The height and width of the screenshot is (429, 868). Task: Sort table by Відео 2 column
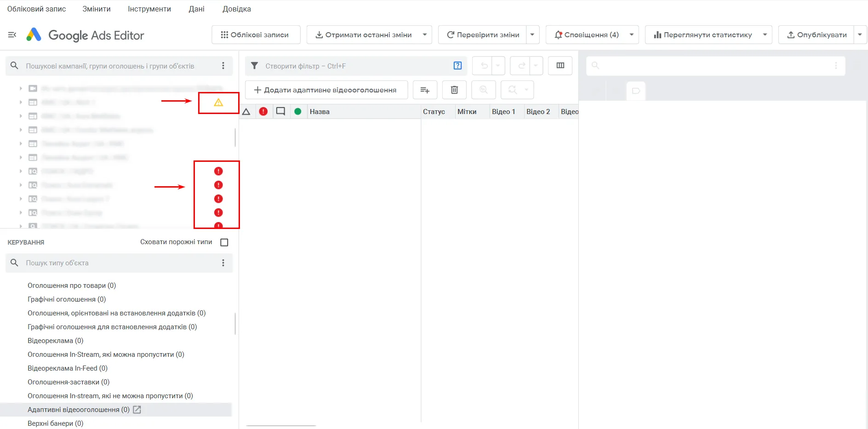541,112
